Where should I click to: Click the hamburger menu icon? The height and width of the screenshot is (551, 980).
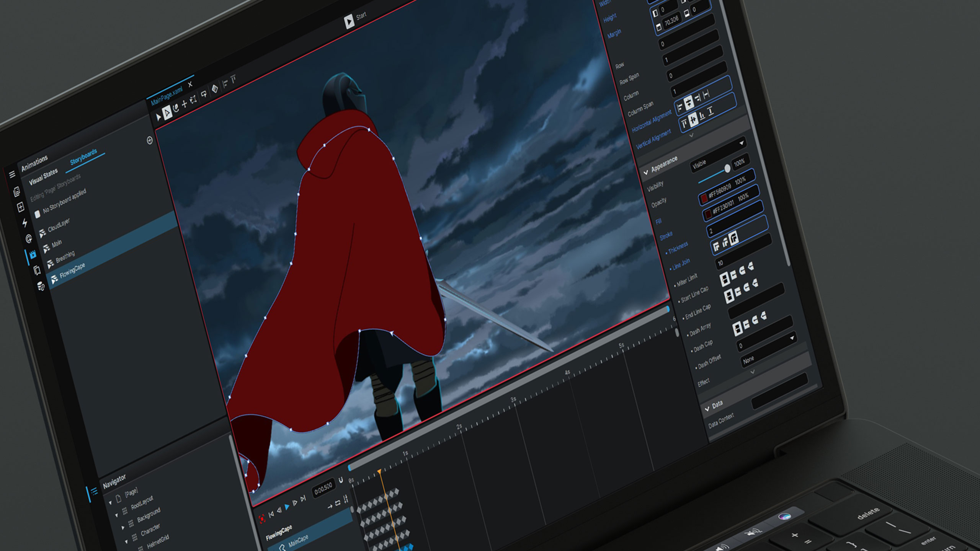[x=12, y=174]
